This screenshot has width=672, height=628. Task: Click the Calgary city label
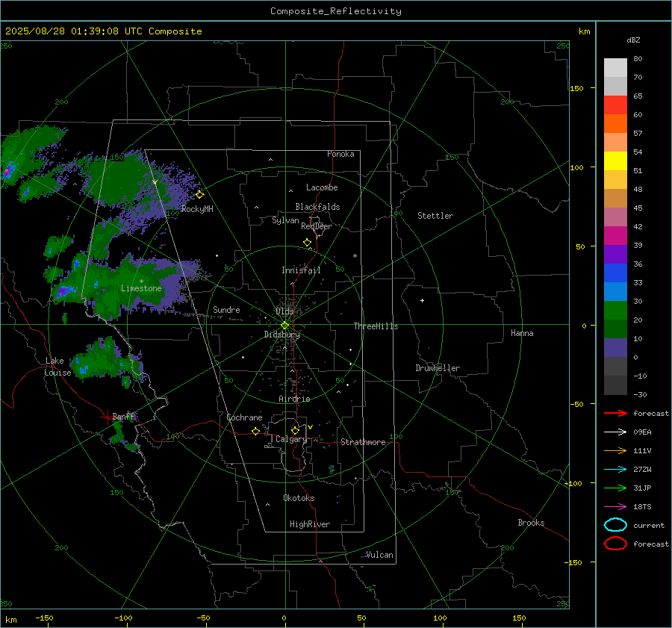291,439
